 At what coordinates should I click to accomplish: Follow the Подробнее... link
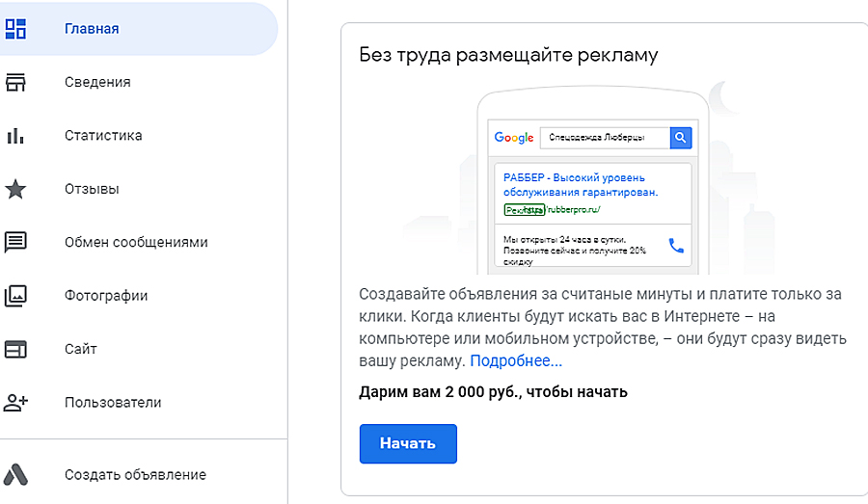tap(516, 361)
